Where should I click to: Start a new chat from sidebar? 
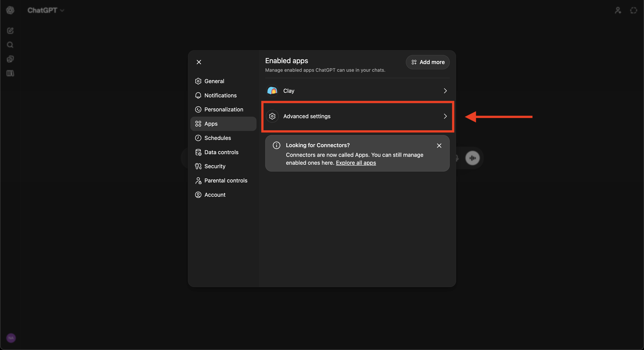point(10,30)
